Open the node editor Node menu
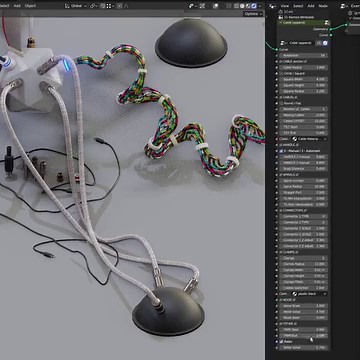 pos(323,6)
